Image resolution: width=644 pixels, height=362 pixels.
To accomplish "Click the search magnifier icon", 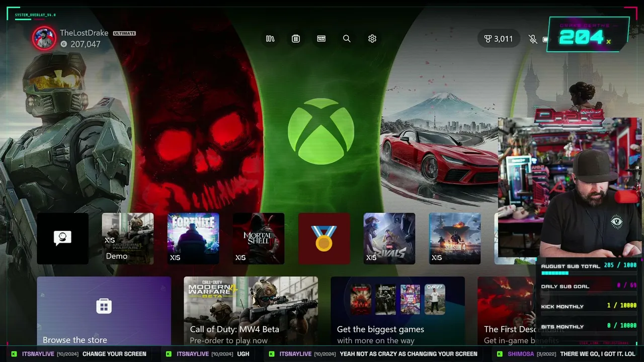I will coord(347,39).
